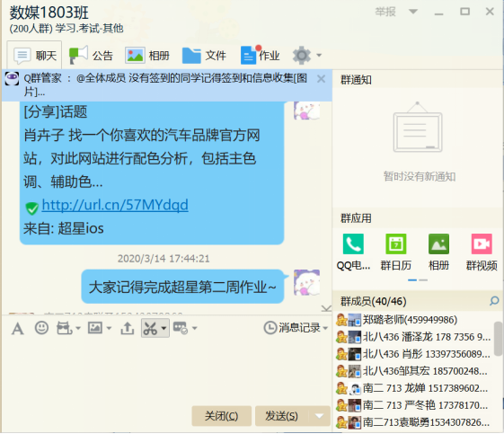
Task: Search group members with magnifier icon
Action: click(494, 301)
